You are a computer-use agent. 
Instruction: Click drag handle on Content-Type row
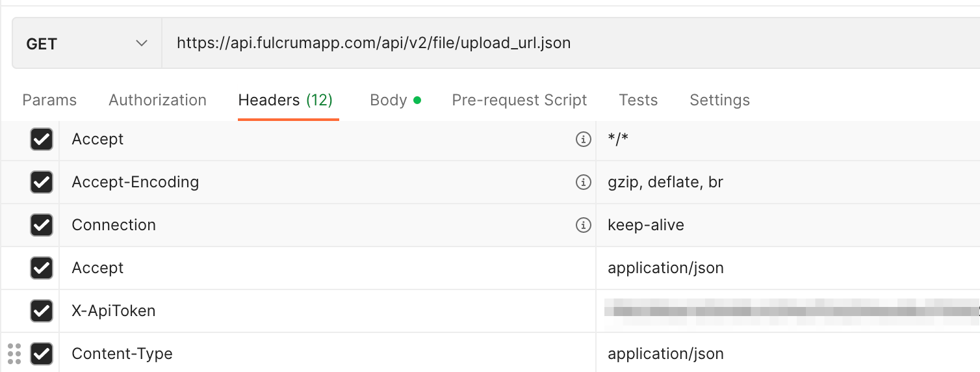tap(14, 354)
